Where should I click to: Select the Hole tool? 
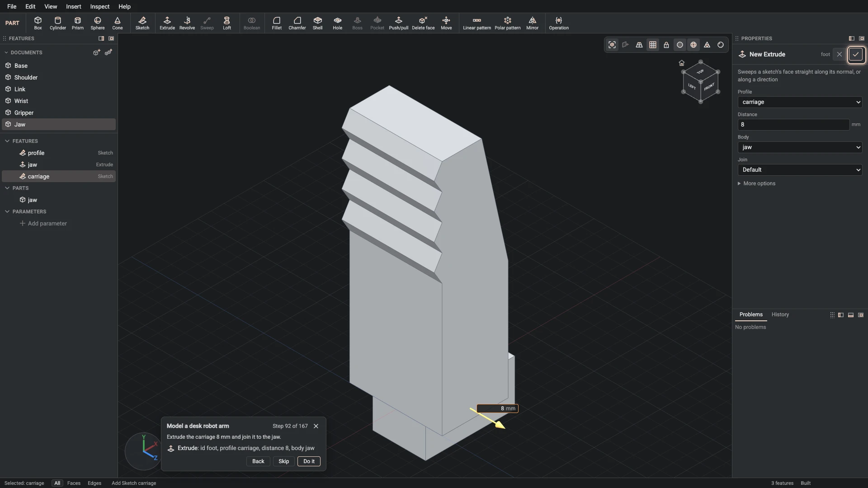338,23
